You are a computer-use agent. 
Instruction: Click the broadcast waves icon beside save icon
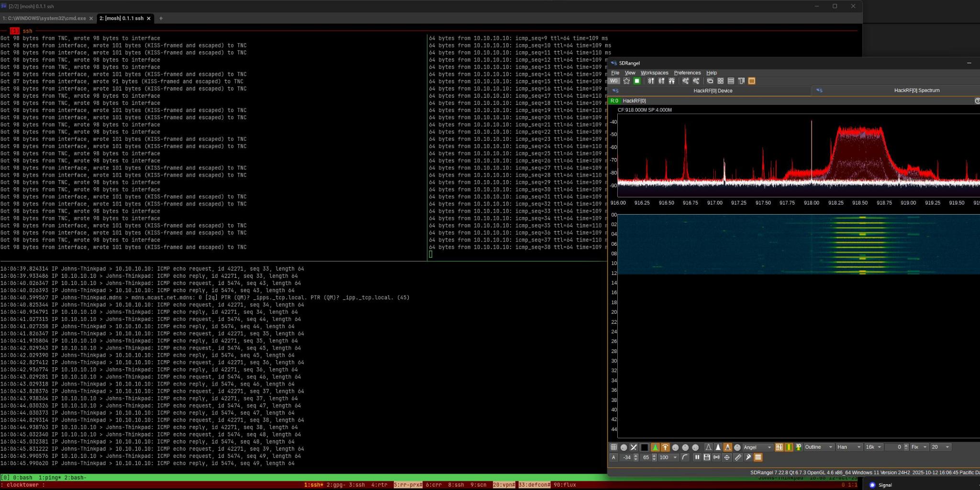pos(716,457)
